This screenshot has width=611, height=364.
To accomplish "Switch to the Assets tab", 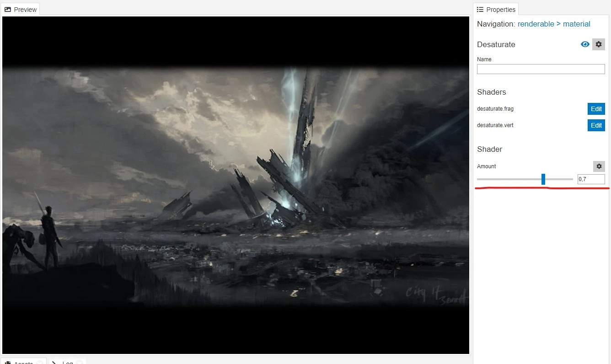I will pos(23,361).
